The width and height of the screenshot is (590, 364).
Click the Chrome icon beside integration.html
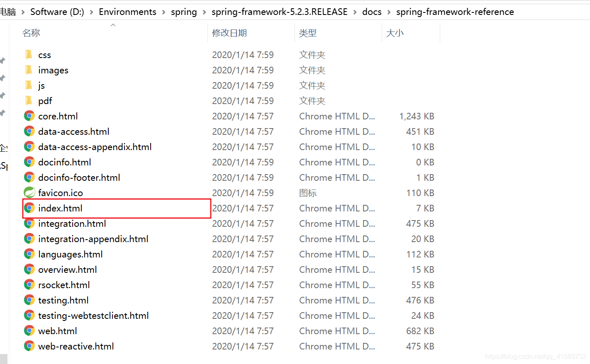29,223
